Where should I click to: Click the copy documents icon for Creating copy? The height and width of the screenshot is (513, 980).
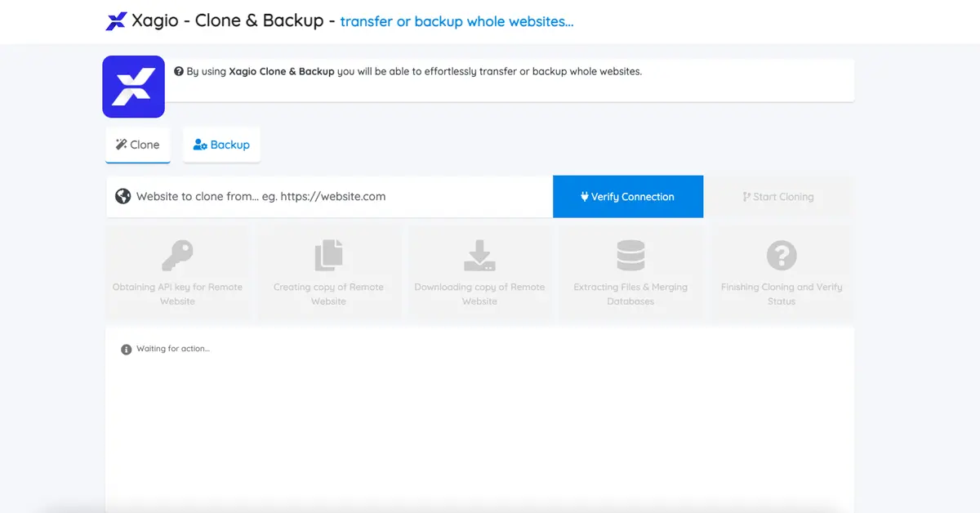click(x=328, y=256)
